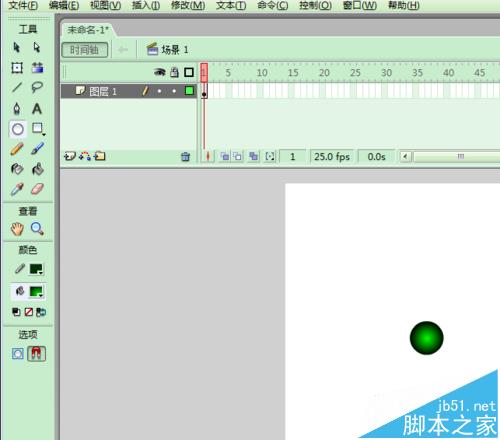Select the Line tool
This screenshot has height=440, width=500.
coord(17,87)
